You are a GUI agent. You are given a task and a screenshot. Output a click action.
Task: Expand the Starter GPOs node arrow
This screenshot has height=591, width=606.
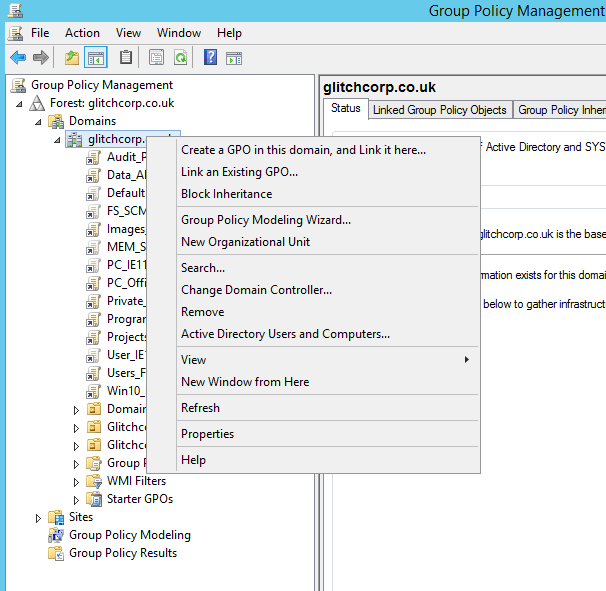click(77, 500)
